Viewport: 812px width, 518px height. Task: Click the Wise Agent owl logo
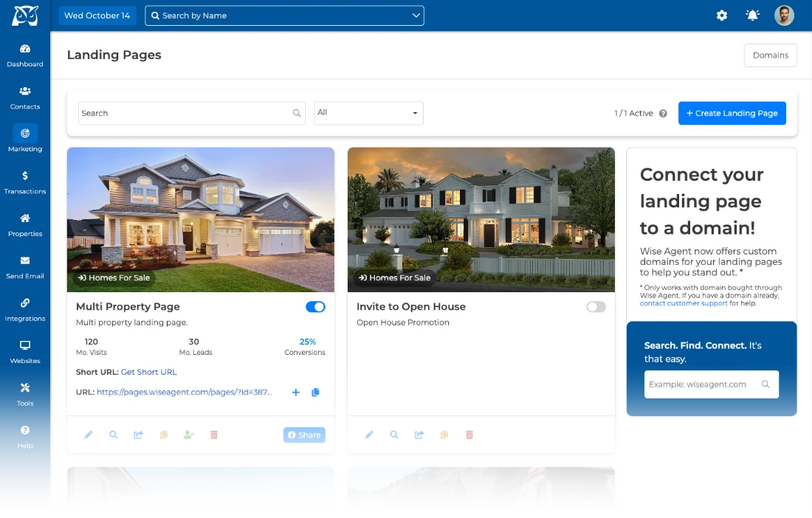[25, 15]
